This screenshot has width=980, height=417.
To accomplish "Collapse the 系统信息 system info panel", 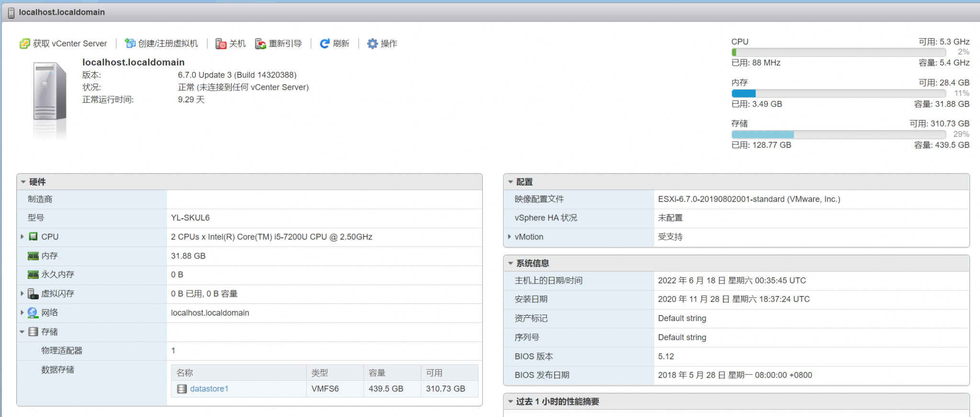I will click(x=510, y=263).
